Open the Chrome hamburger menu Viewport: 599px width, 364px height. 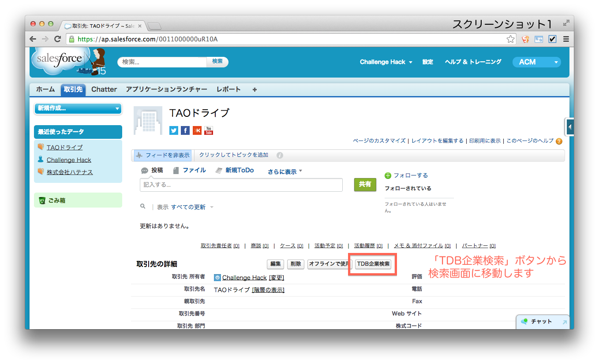[x=566, y=39]
